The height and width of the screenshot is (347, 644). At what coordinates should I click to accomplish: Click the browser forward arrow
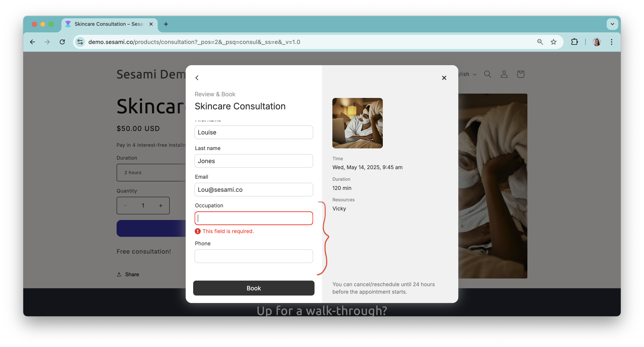pos(47,42)
